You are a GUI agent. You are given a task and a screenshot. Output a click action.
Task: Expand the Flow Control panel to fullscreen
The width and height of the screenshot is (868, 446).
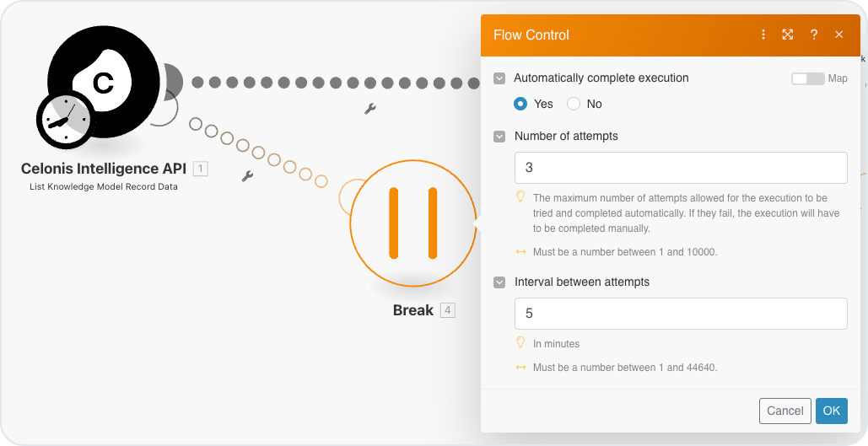(788, 35)
